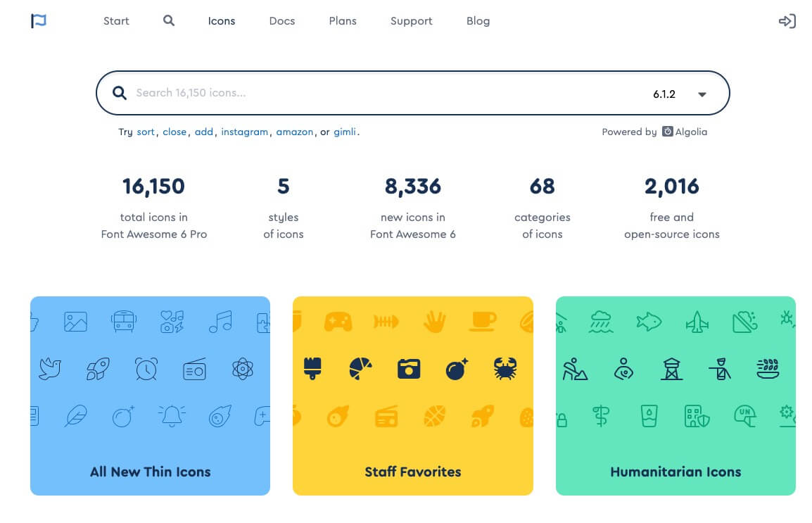The width and height of the screenshot is (812, 523).
Task: Click the thin rocket icon in blue card
Action: 98,370
